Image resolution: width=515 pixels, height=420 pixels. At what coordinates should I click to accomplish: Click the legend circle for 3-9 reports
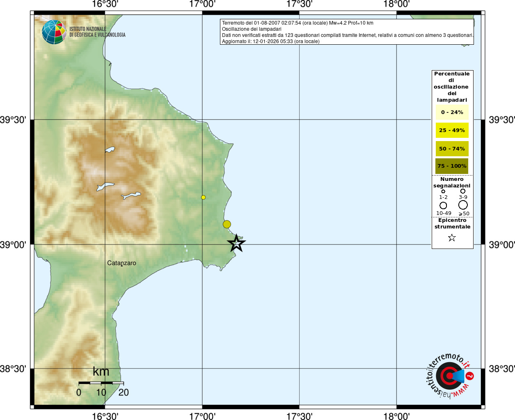coord(463,191)
